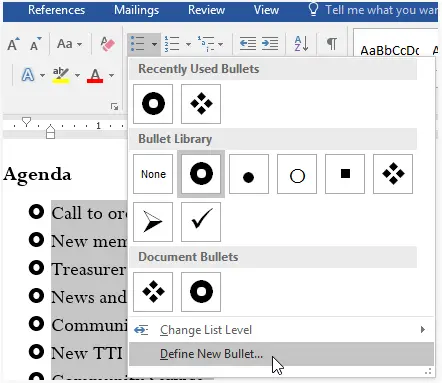The height and width of the screenshot is (383, 442).
Task: Click the Bullets list icon in ribbon
Action: [x=138, y=44]
